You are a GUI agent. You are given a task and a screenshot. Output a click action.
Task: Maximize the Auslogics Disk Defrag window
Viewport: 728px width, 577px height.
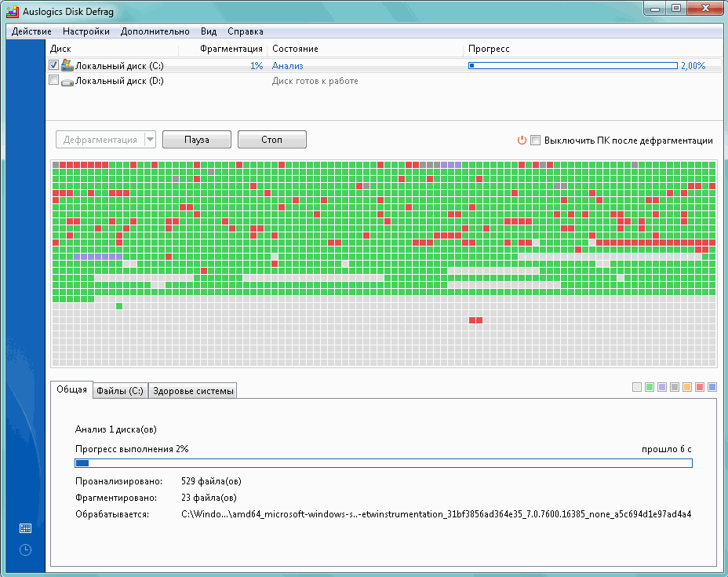676,8
